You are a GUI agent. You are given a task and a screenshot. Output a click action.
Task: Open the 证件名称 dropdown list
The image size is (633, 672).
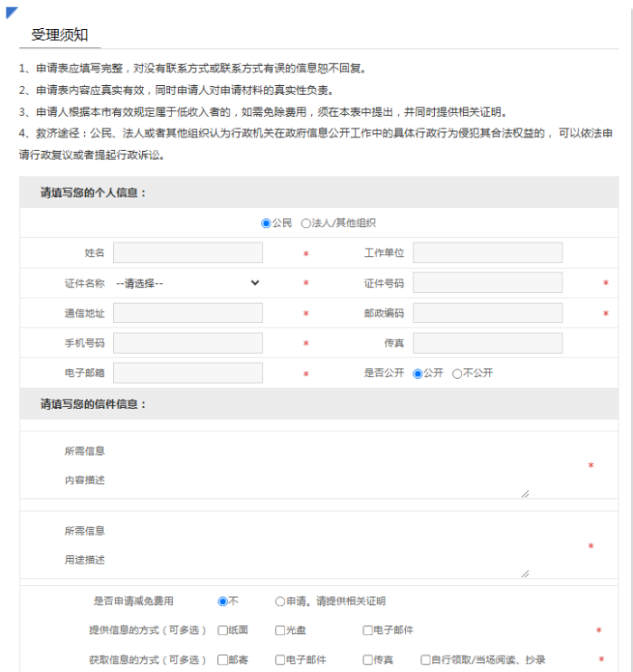pos(188,283)
